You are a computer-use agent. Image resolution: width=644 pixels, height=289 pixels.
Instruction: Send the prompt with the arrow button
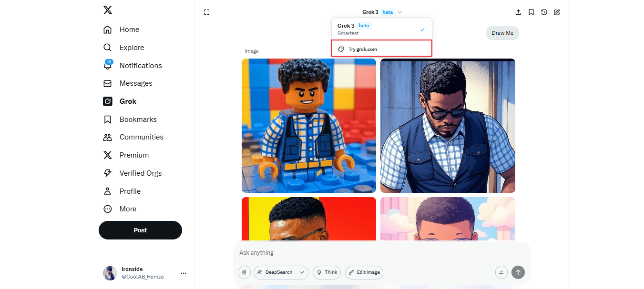coord(518,272)
